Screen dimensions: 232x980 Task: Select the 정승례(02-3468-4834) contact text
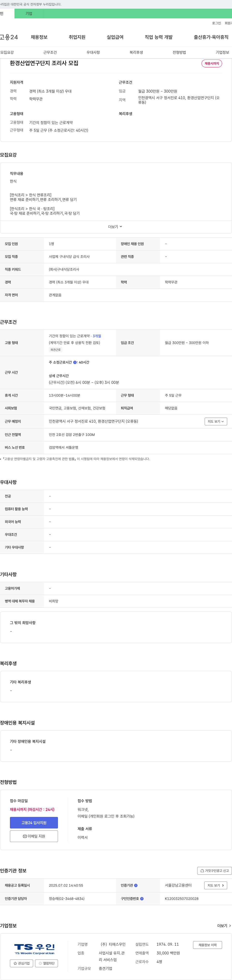click(67, 899)
